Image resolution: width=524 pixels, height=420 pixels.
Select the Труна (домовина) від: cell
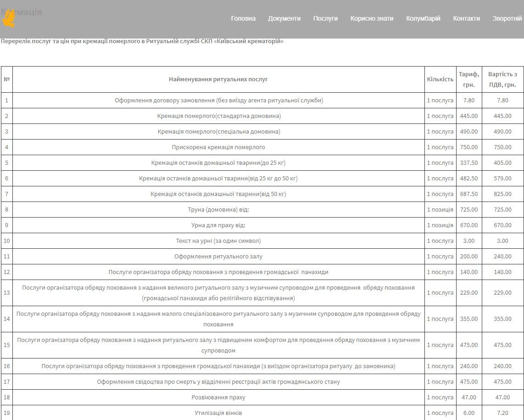point(218,210)
